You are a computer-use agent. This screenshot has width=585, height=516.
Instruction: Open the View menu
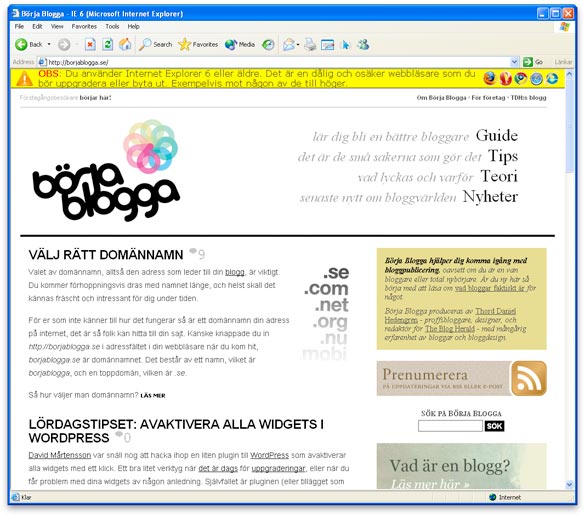coord(57,26)
